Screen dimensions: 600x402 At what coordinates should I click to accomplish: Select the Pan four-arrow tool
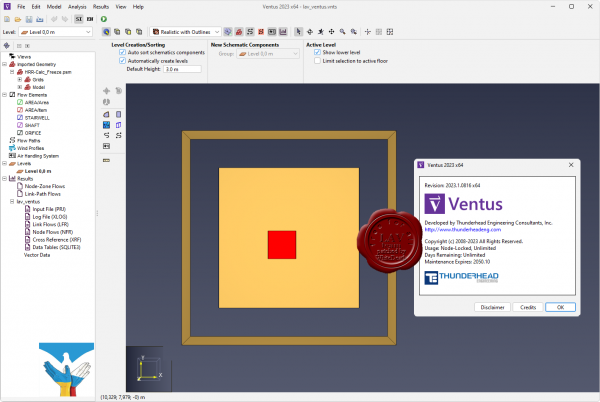click(331, 32)
